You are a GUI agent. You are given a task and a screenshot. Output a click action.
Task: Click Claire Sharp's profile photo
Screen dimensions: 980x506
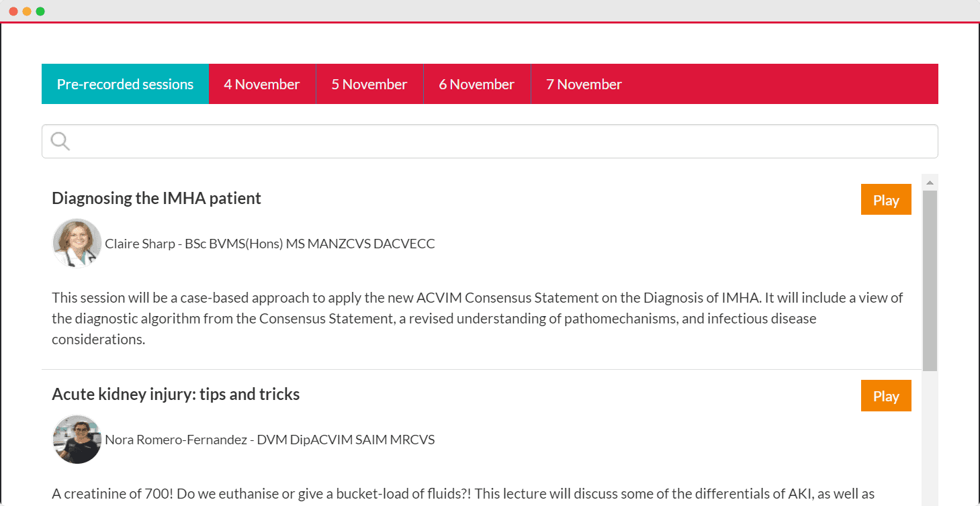click(x=77, y=244)
